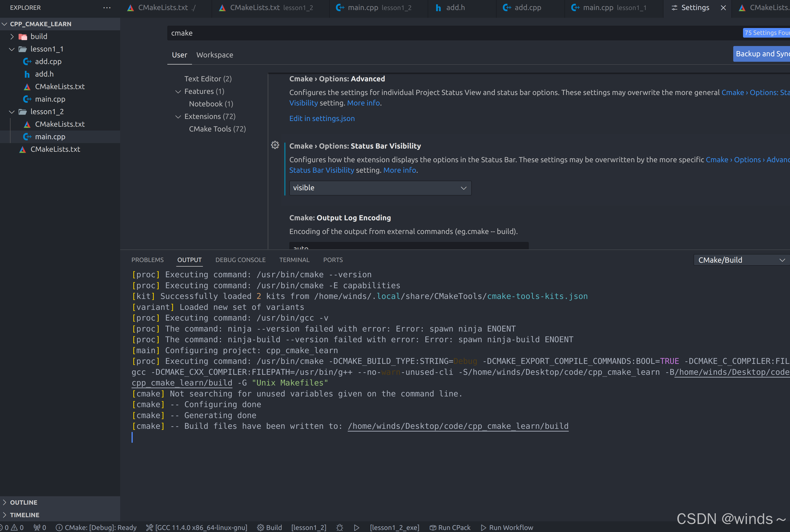Click Build gear button in status bar

[x=269, y=527]
